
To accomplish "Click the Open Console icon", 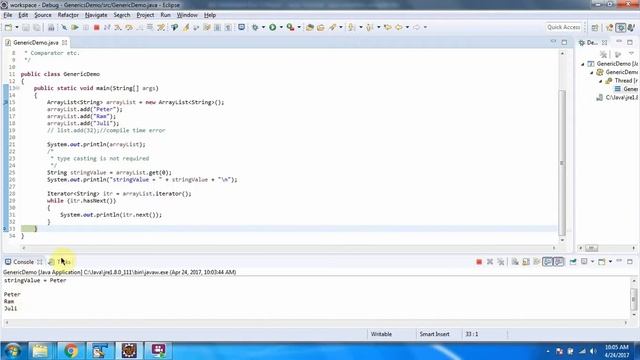I will pyautogui.click(x=602, y=262).
